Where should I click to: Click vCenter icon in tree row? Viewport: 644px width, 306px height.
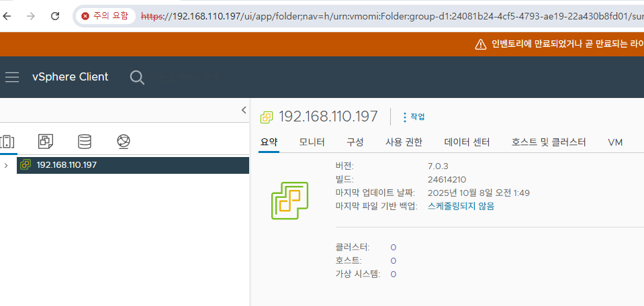pyautogui.click(x=26, y=165)
